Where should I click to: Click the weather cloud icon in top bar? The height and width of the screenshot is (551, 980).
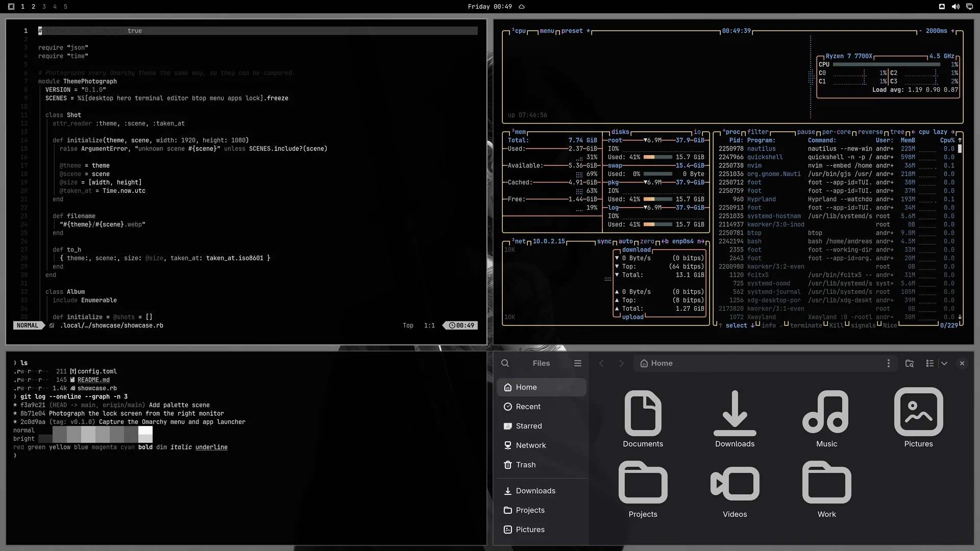pyautogui.click(x=522, y=7)
